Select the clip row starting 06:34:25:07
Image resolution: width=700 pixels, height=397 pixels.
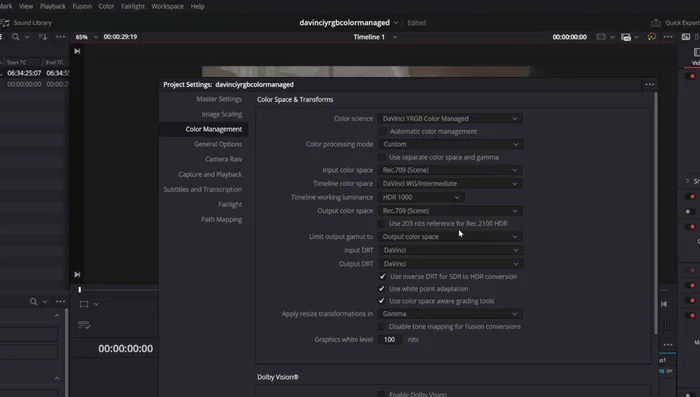35,73
